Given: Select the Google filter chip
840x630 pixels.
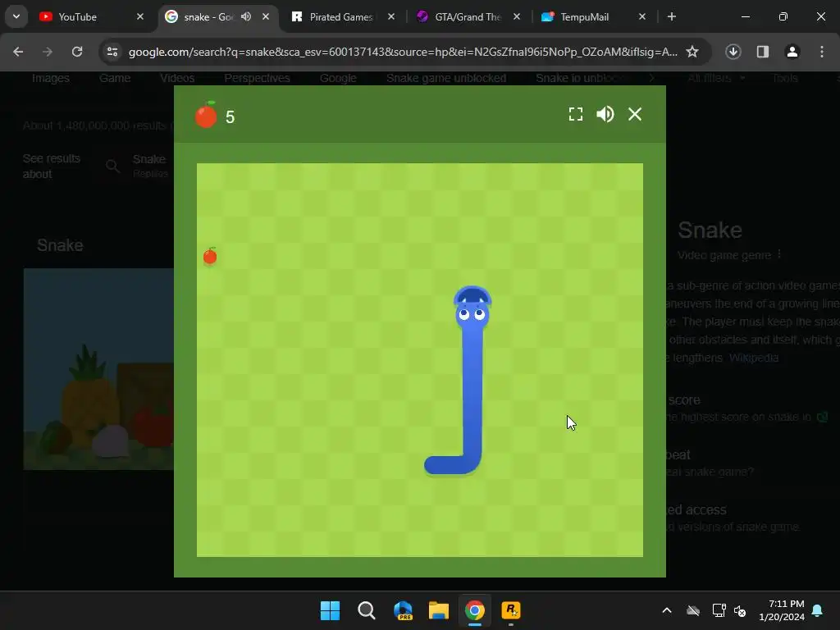Looking at the screenshot, I should coord(338,78).
